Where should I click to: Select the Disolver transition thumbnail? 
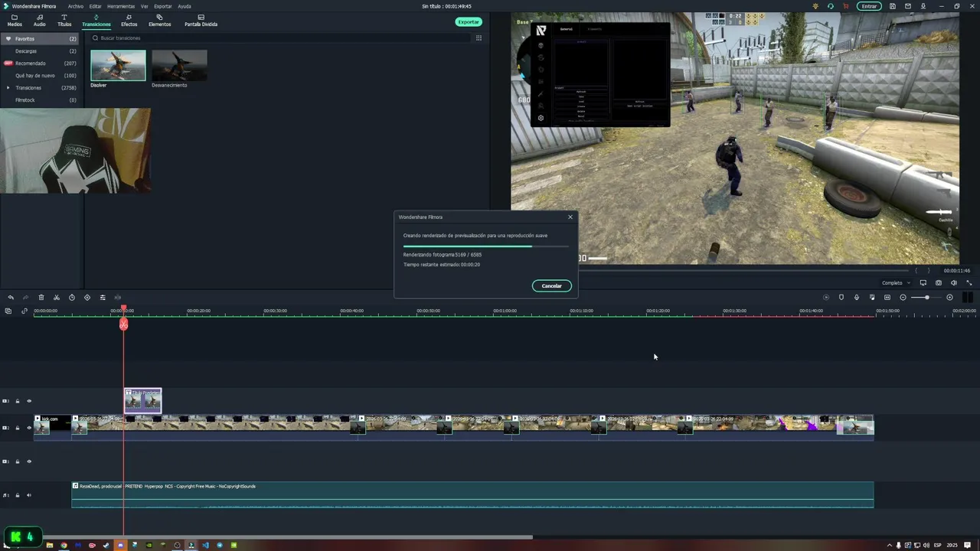pyautogui.click(x=118, y=66)
